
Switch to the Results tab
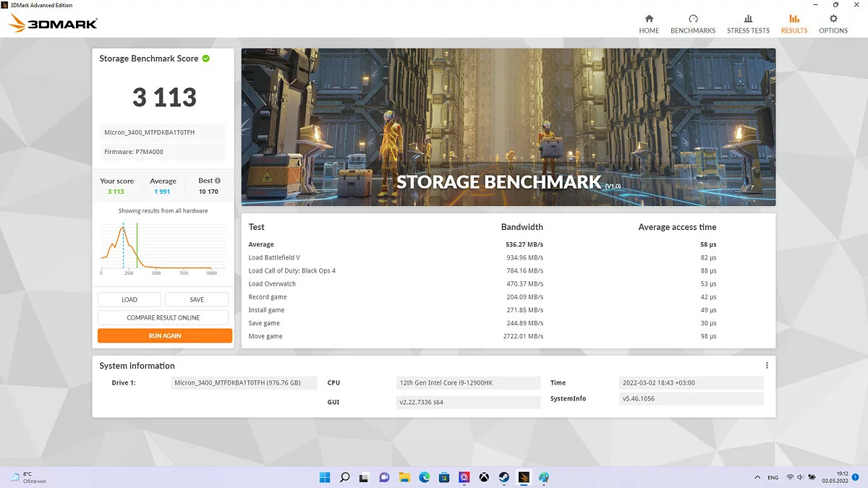click(x=793, y=24)
